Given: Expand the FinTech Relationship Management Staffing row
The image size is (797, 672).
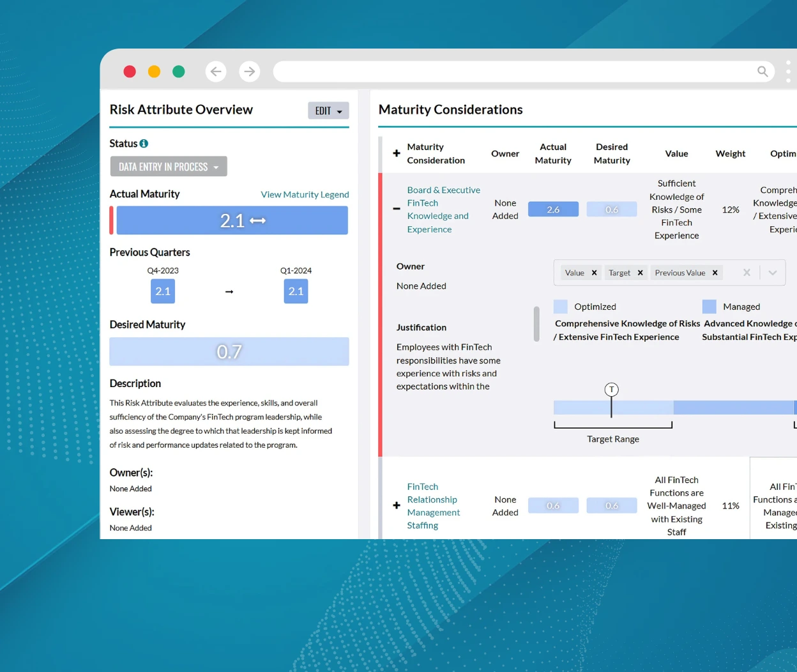Looking at the screenshot, I should click(397, 506).
